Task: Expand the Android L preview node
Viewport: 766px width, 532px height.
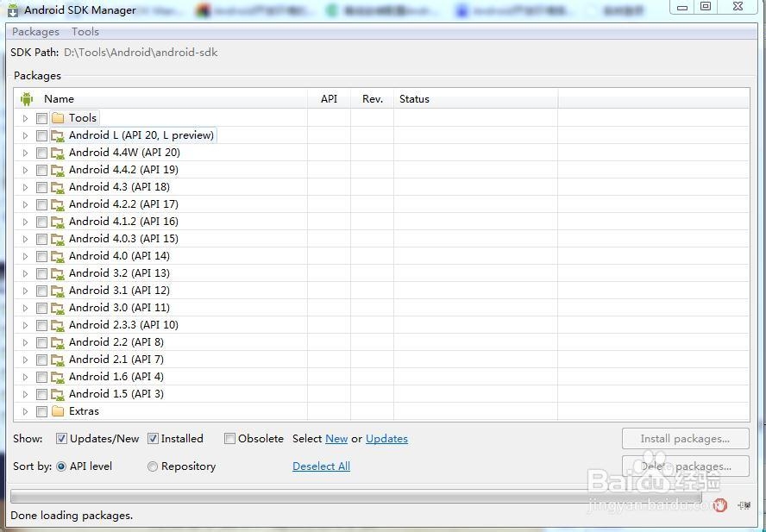Action: (25, 136)
